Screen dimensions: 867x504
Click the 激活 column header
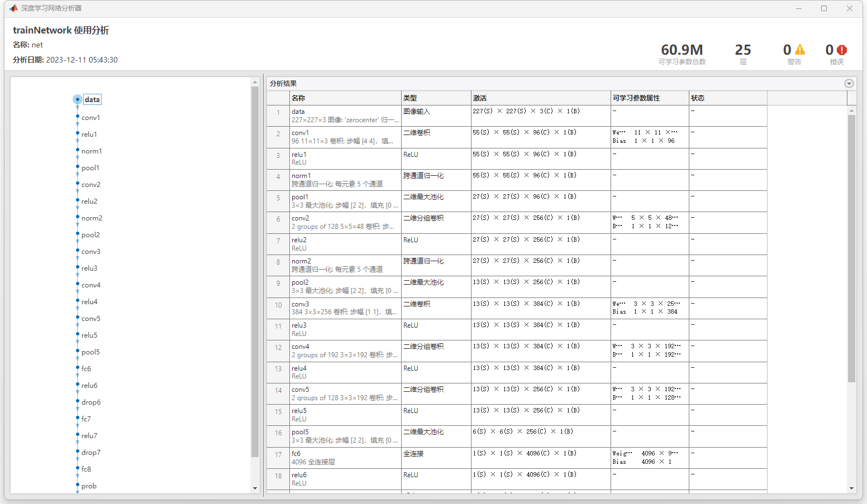(x=541, y=98)
